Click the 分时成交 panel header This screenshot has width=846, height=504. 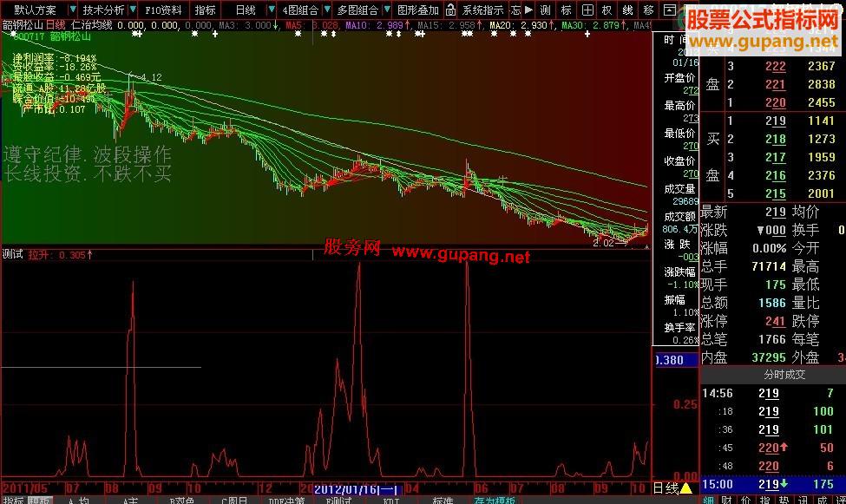[x=784, y=375]
